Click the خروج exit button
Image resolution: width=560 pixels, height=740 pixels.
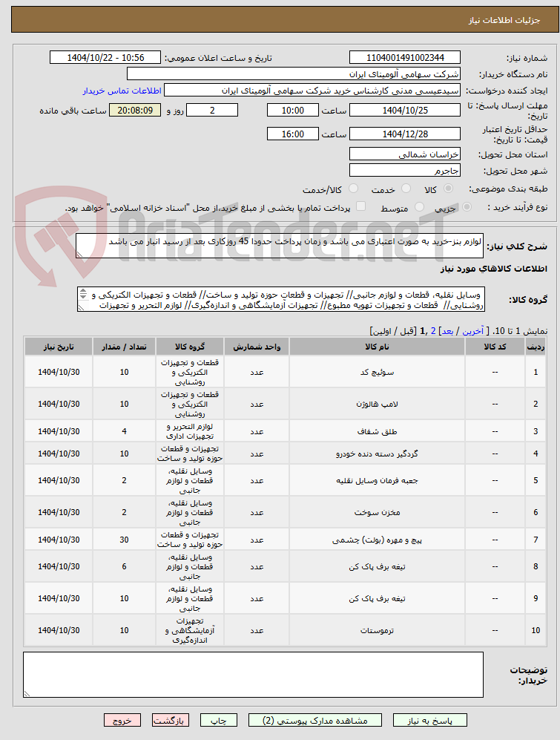coord(122,720)
